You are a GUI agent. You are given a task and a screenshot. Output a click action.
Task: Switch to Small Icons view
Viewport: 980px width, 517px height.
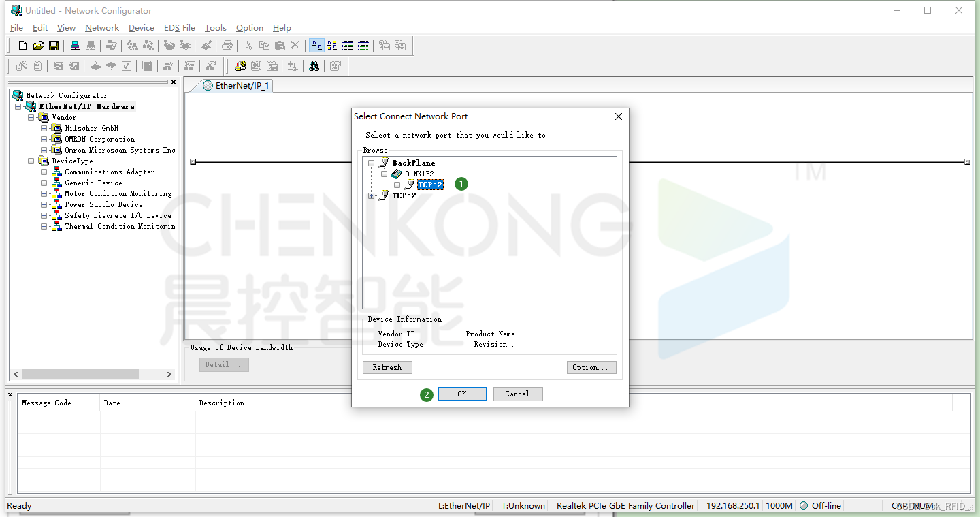[332, 46]
